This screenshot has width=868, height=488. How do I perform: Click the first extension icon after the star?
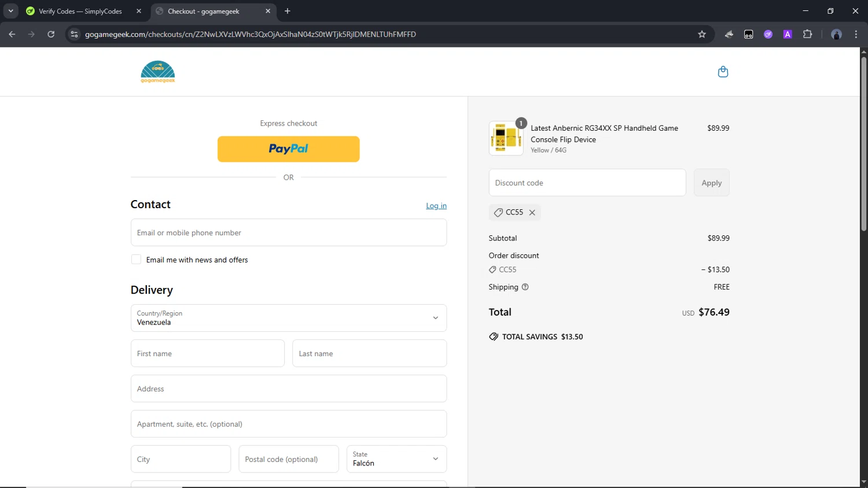point(729,34)
